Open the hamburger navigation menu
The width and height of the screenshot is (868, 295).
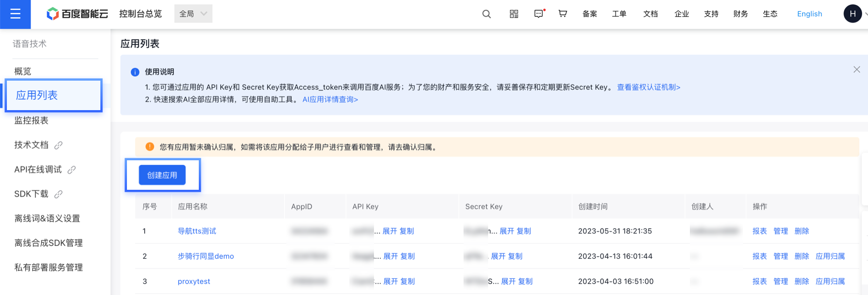pos(15,14)
